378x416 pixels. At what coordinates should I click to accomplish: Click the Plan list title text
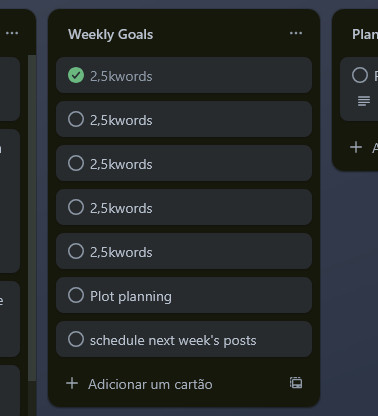tap(365, 34)
